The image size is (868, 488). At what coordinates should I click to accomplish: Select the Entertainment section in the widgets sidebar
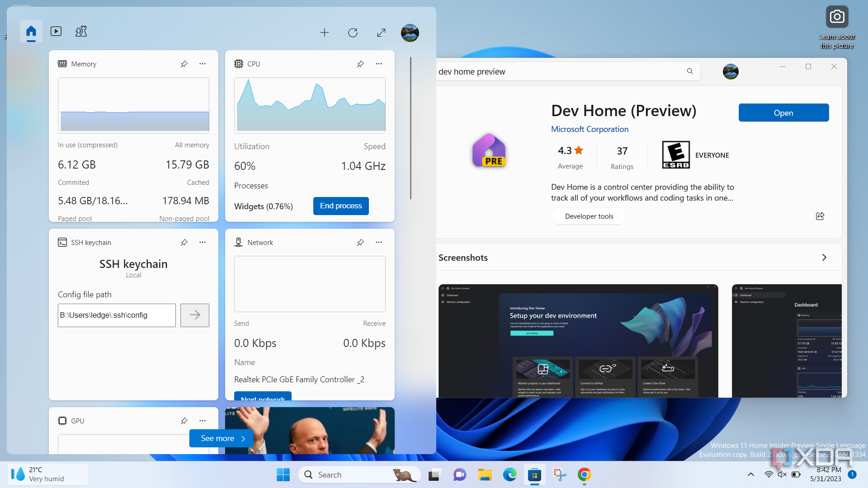56,32
